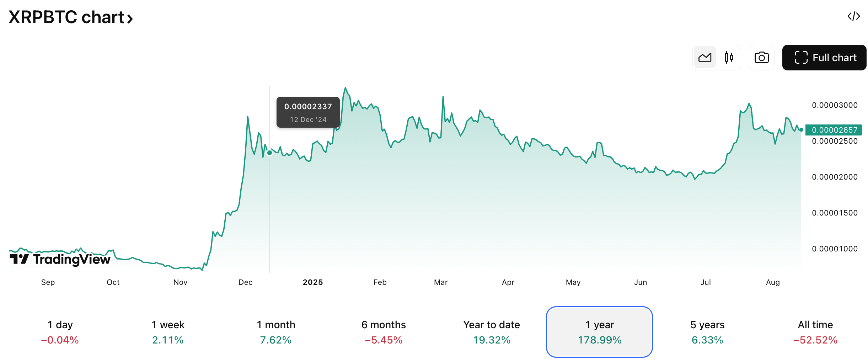
Task: Open the XRPBTC chart heading link
Action: pos(66,17)
